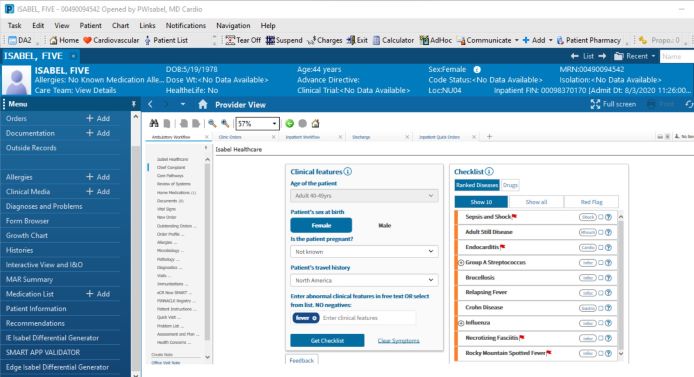This screenshot has height=377, width=694.
Task: Switch to the Drugs tab
Action: [510, 185]
